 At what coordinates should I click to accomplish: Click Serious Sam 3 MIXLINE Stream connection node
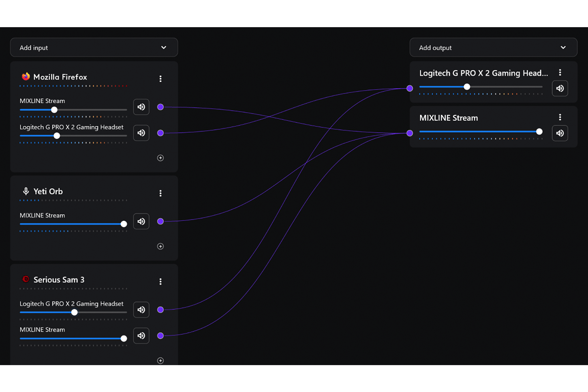pos(160,336)
